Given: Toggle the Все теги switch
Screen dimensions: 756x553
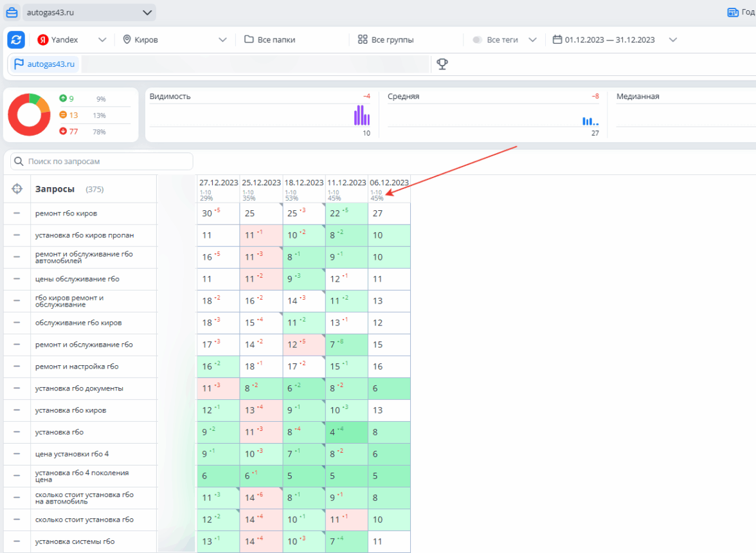Looking at the screenshot, I should [x=477, y=40].
